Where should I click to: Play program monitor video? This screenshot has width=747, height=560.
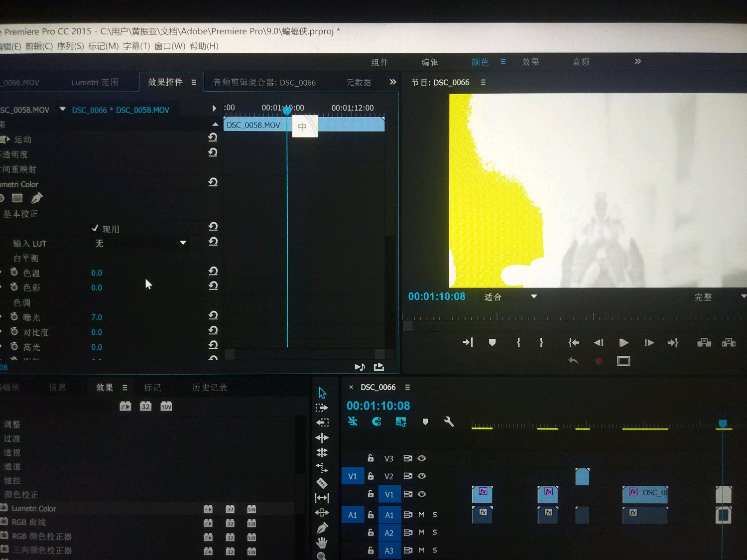pyautogui.click(x=623, y=342)
